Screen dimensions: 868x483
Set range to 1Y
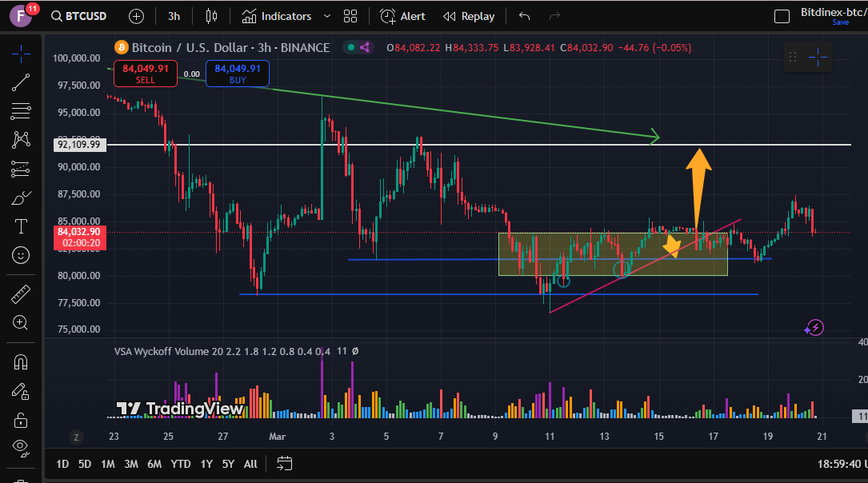pos(206,464)
